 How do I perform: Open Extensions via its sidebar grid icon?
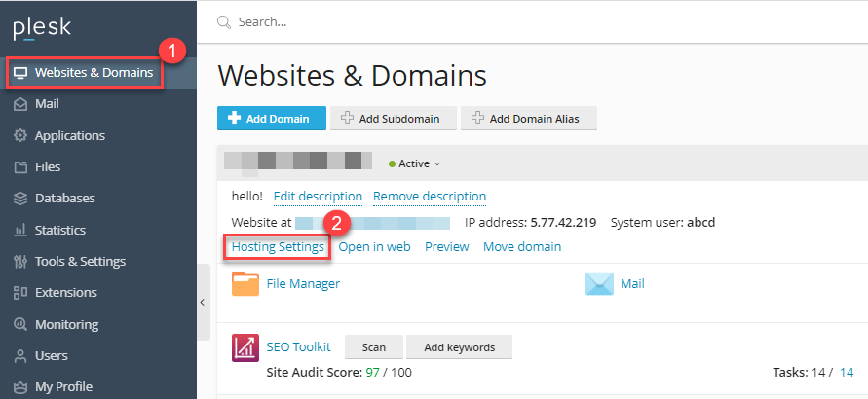(x=19, y=292)
